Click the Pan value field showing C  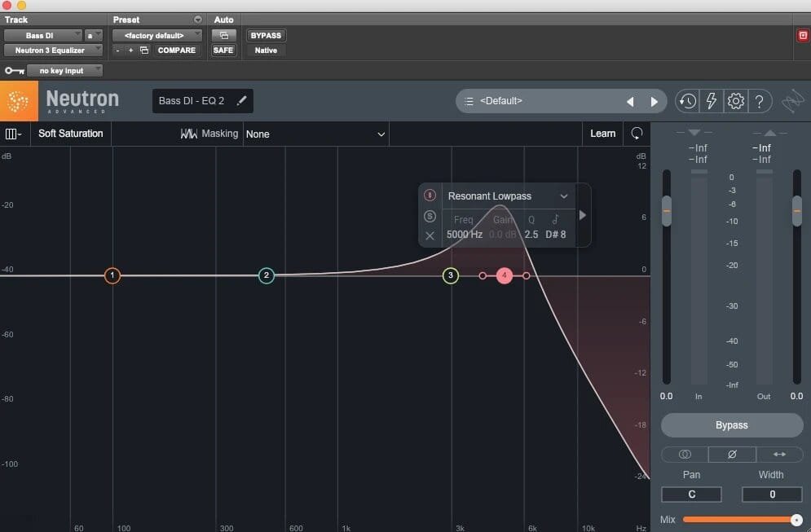click(x=691, y=495)
